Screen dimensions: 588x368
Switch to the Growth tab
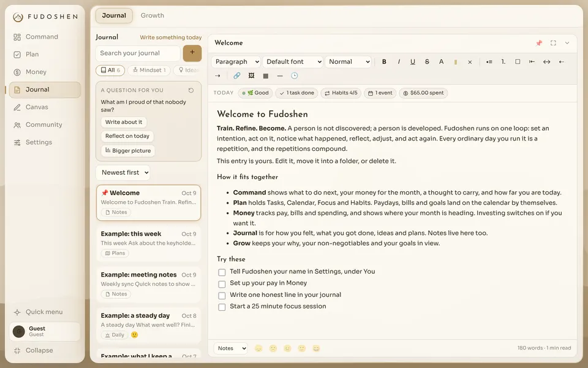pos(153,16)
